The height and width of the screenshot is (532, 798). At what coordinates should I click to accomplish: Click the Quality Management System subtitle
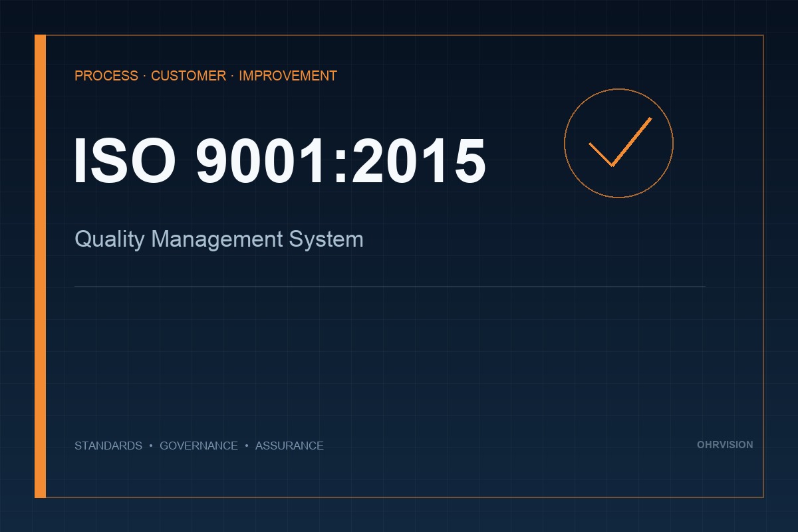pos(219,239)
